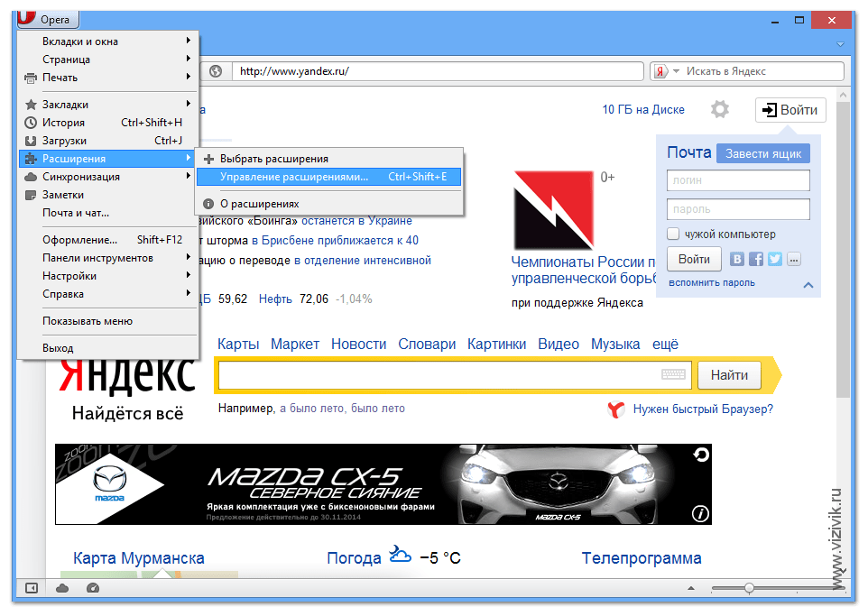The height and width of the screenshot is (616, 868).
Task: Toggle the panel icon in status bar
Action: tap(32, 588)
